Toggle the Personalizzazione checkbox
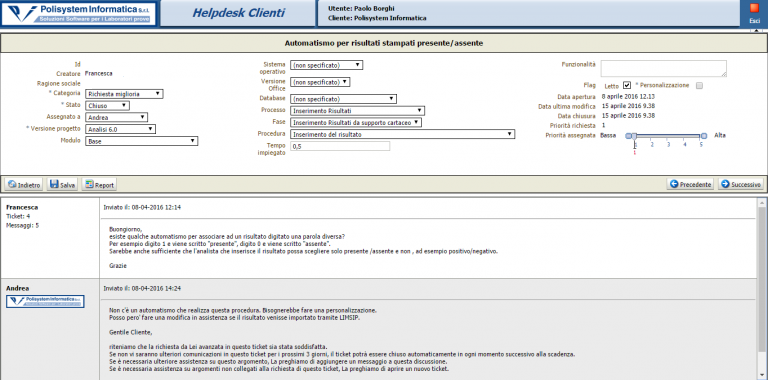The height and width of the screenshot is (380, 768). tap(699, 85)
